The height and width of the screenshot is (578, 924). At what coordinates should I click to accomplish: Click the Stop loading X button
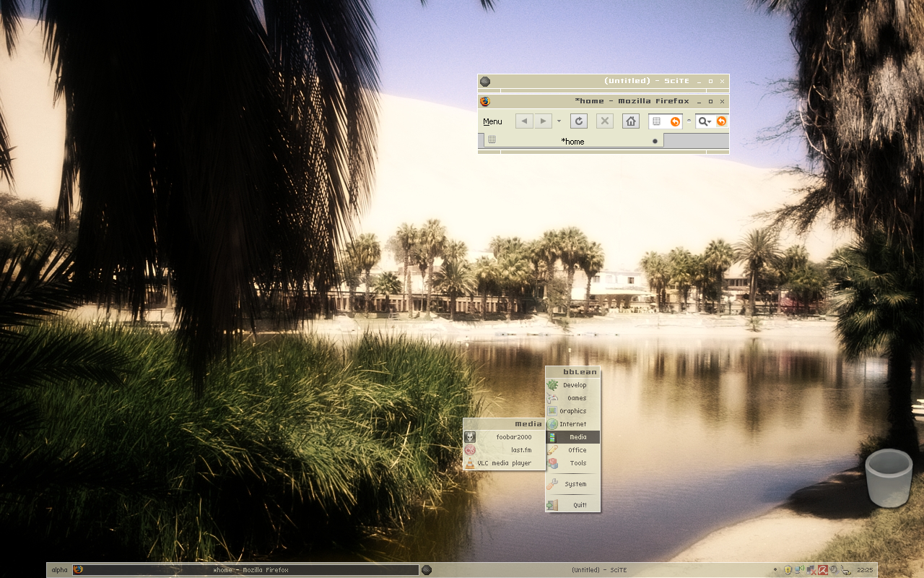[605, 121]
